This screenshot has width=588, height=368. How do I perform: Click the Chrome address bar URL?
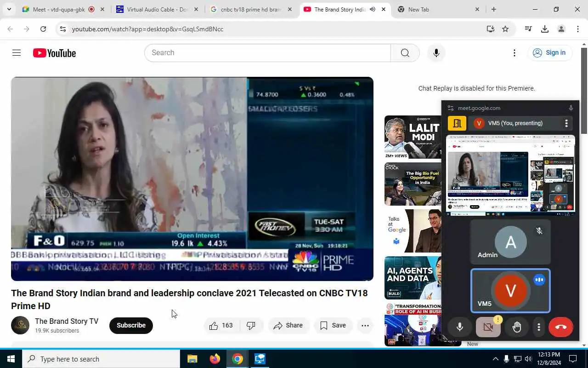[x=147, y=29]
